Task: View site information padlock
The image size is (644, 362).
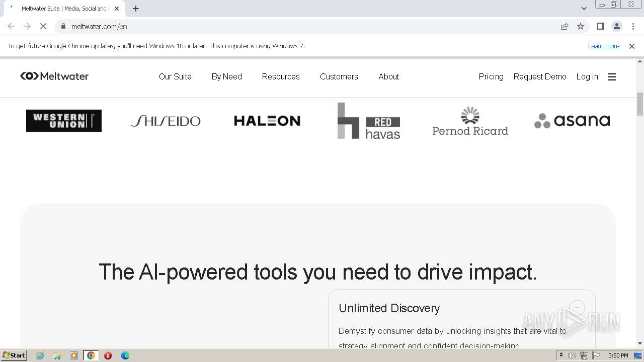Action: pyautogui.click(x=63, y=26)
